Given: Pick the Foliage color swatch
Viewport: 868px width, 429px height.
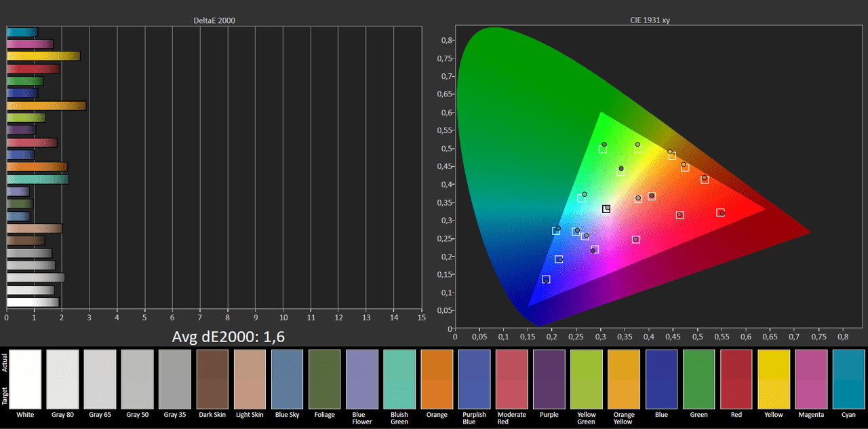Looking at the screenshot, I should tap(324, 379).
